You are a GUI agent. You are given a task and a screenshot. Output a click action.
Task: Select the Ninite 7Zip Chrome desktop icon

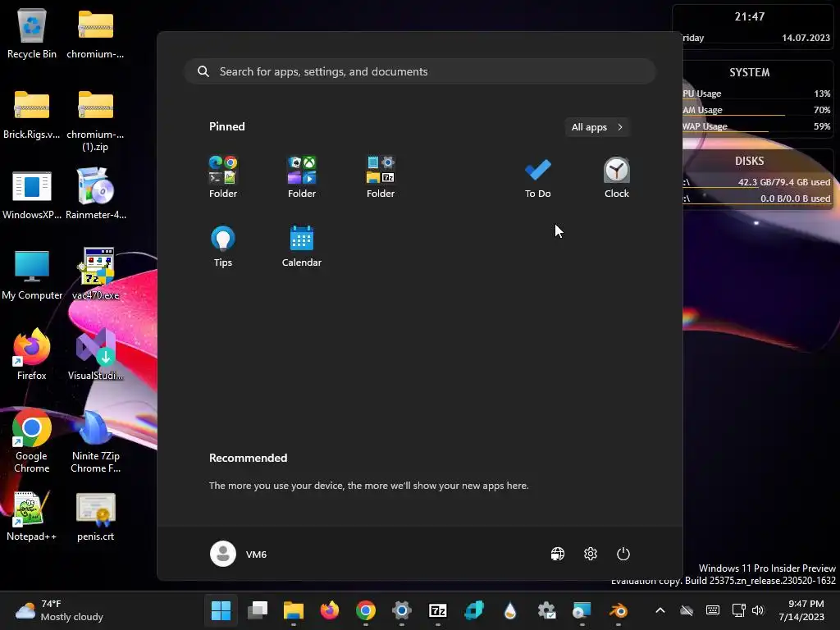click(x=95, y=441)
